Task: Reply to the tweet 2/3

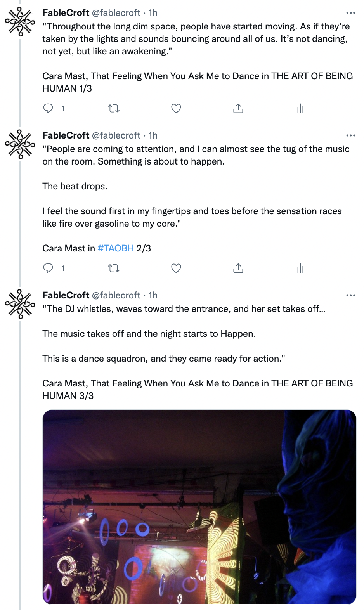Action: point(48,268)
